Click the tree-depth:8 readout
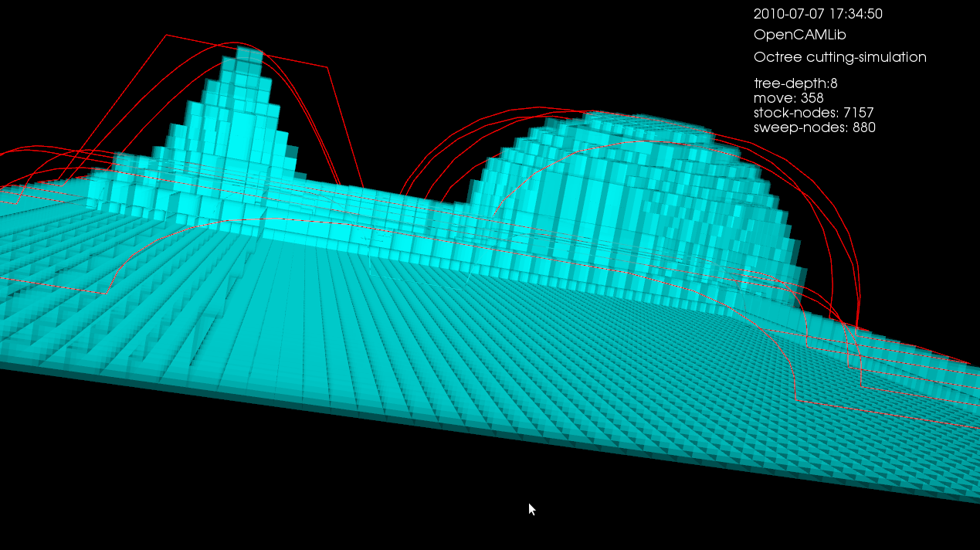980x550 pixels. click(795, 83)
